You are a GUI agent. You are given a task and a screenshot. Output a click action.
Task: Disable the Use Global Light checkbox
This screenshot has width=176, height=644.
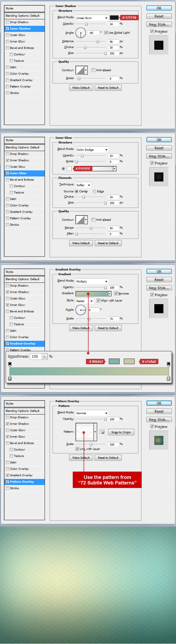106,33
